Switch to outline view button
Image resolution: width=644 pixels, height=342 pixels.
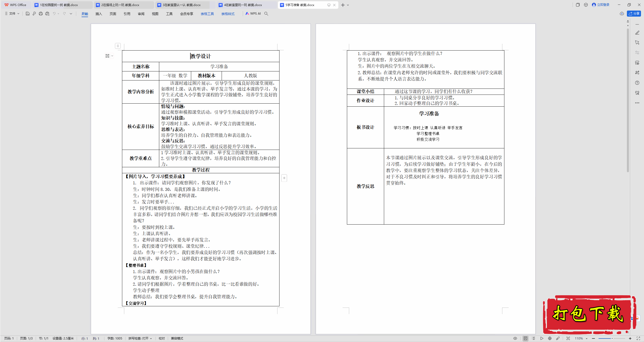534,338
